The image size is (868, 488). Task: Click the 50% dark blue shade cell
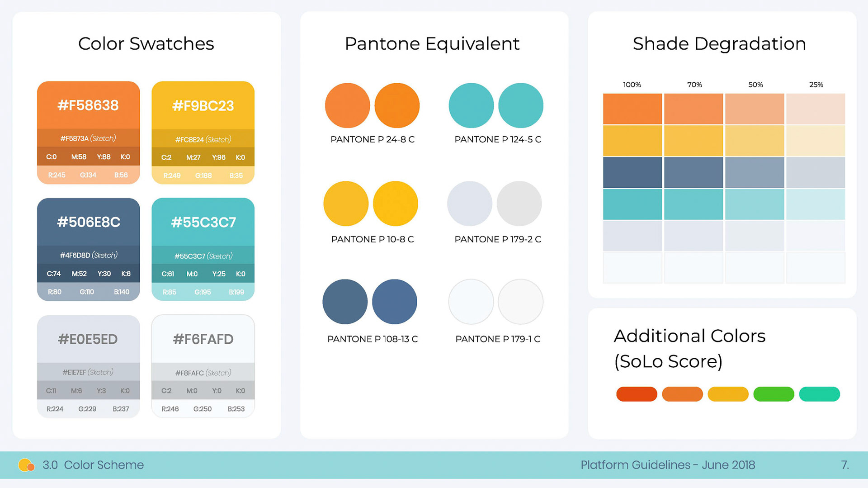[x=755, y=172]
